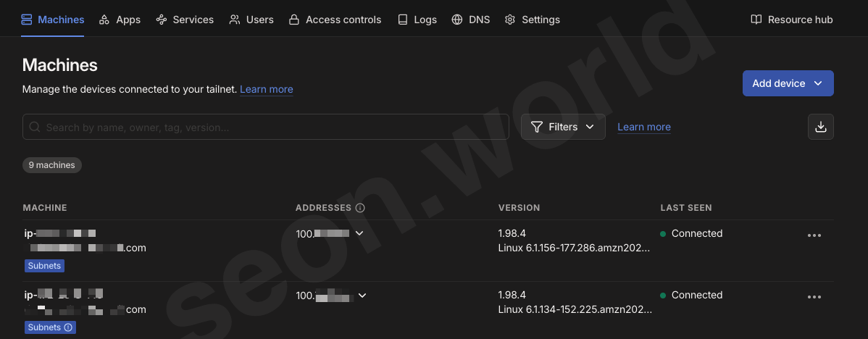Go to the Users tab
868x339 pixels.
click(251, 20)
